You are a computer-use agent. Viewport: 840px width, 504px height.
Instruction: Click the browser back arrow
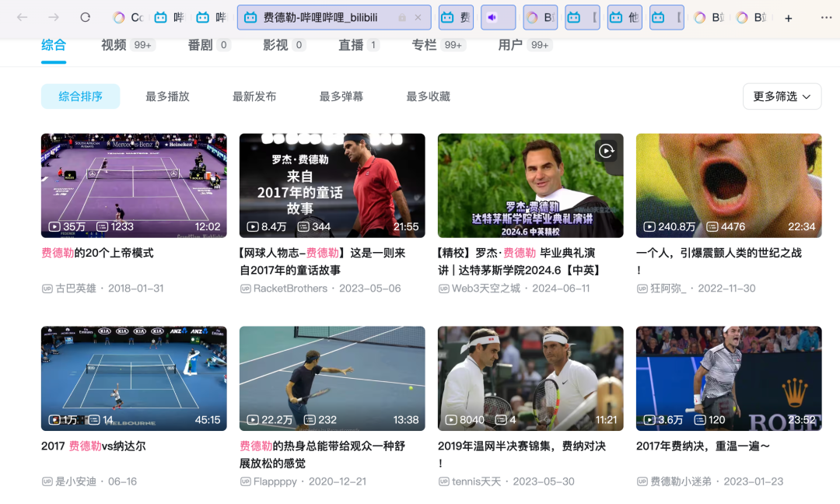(x=23, y=17)
